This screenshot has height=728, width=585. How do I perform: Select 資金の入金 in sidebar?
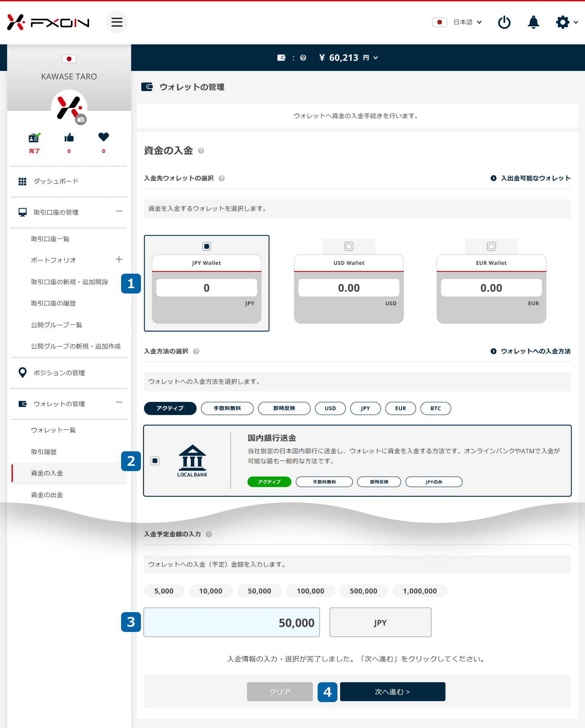[x=69, y=473]
